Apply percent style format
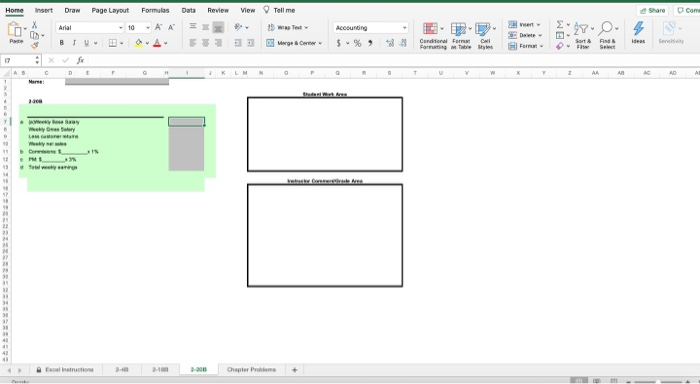The height and width of the screenshot is (384, 700). pyautogui.click(x=357, y=43)
